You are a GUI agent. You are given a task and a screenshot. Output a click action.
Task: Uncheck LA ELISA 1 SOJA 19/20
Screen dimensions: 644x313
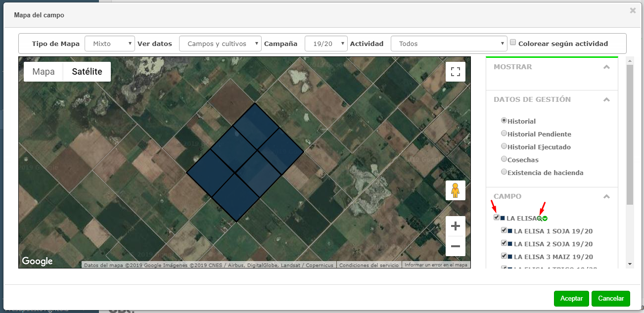(x=504, y=230)
